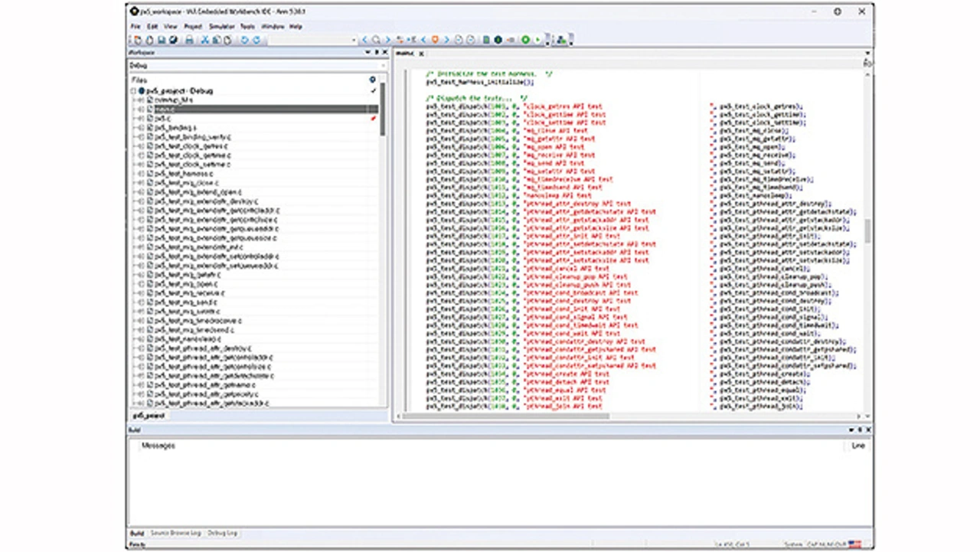The height and width of the screenshot is (552, 980).
Task: Click the Redo arrow icon
Action: (x=256, y=40)
